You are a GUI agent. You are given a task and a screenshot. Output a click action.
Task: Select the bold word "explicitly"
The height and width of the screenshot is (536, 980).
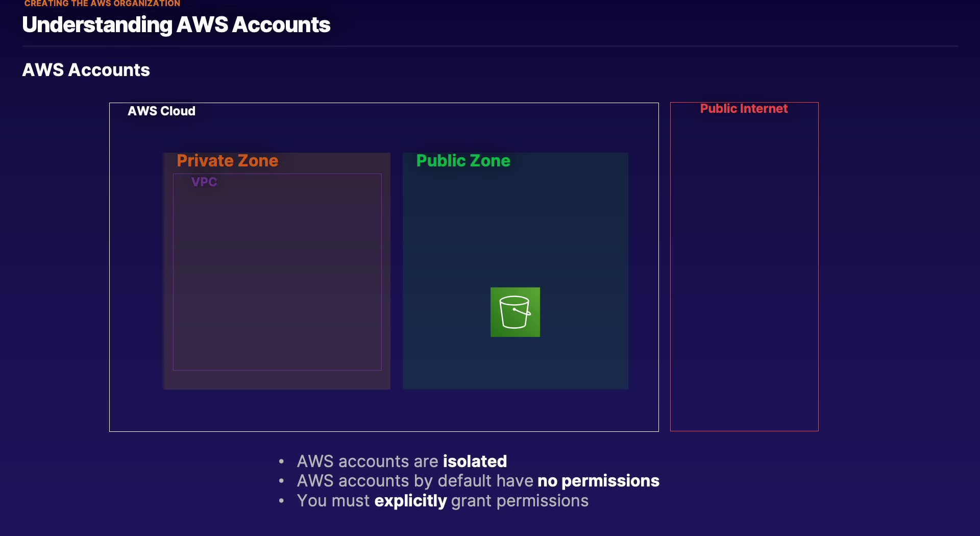(410, 501)
